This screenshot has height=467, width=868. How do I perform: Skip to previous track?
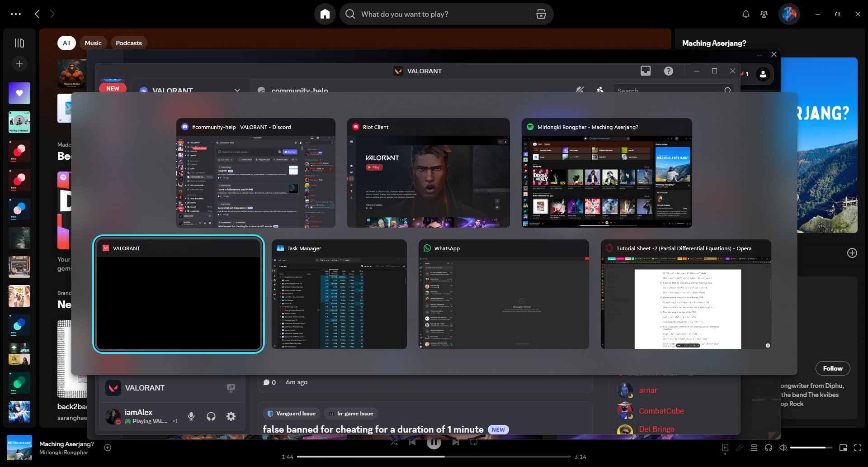tap(412, 442)
